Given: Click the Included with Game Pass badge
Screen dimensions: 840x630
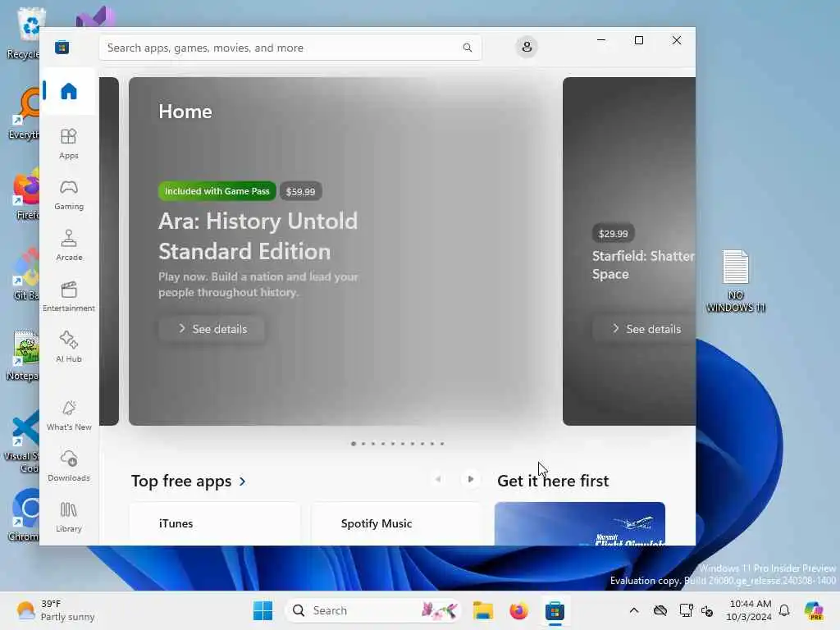Looking at the screenshot, I should [217, 191].
